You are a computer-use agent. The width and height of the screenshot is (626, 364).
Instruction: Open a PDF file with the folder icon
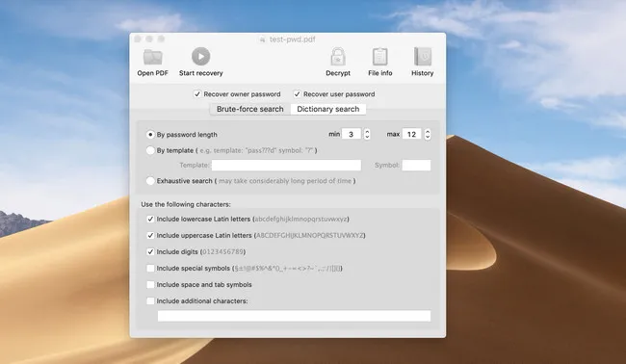pyautogui.click(x=152, y=57)
